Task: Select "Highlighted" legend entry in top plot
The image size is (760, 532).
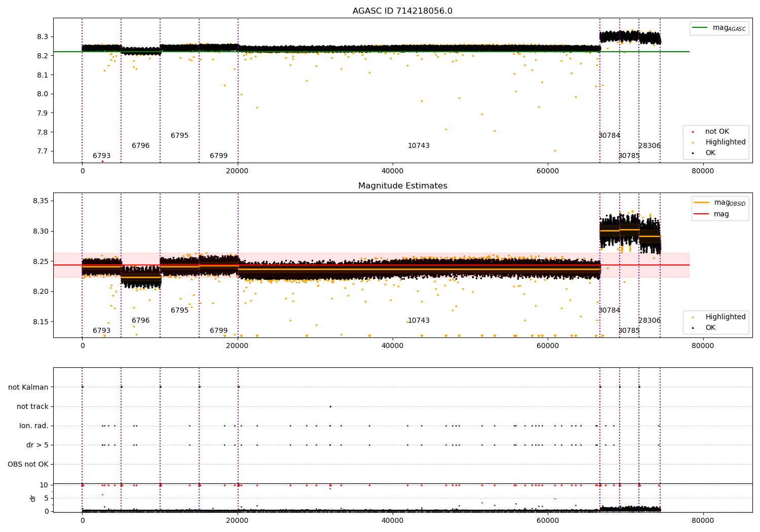Action: pyautogui.click(x=726, y=142)
